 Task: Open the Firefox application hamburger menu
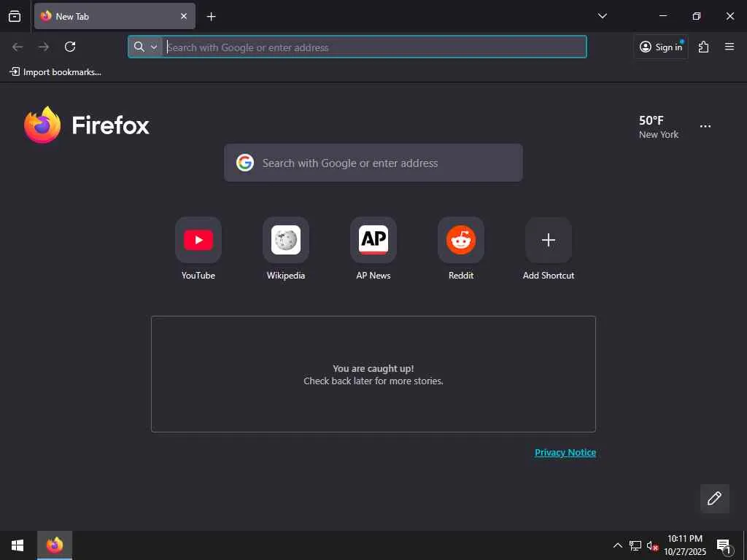tap(729, 47)
